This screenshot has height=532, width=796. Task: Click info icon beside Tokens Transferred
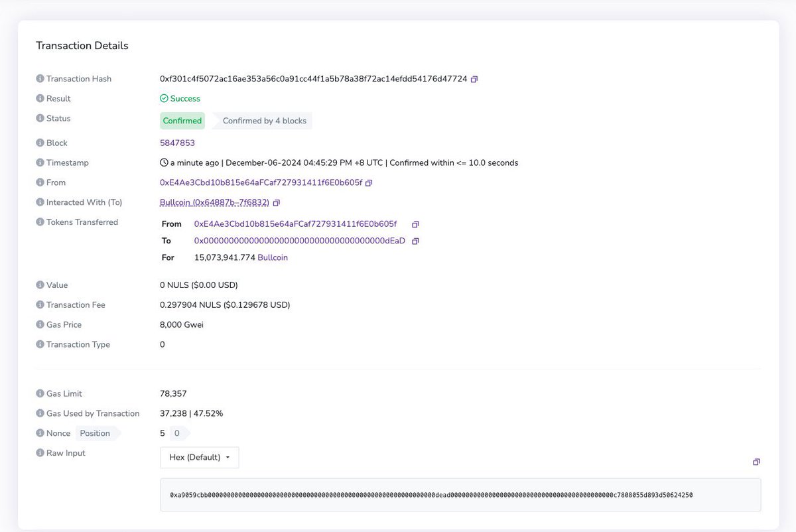40,222
